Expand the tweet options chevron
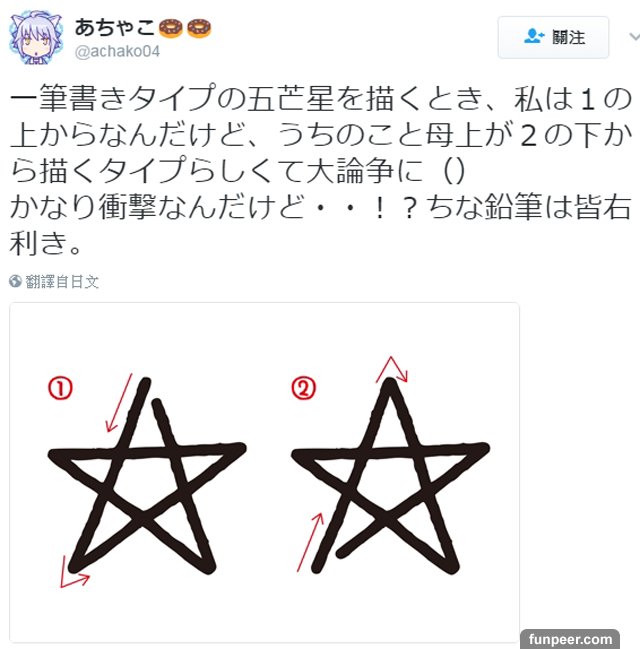The image size is (640, 649). tap(634, 37)
